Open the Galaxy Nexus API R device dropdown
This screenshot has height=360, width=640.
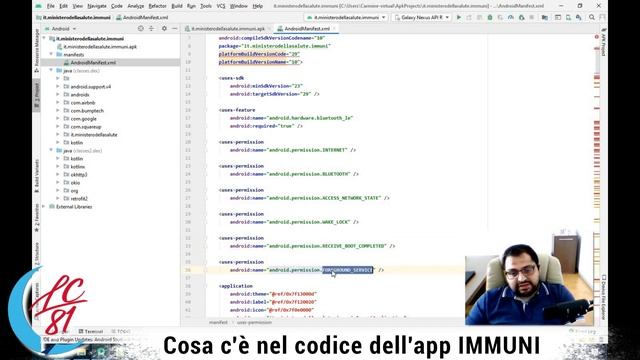[422, 18]
